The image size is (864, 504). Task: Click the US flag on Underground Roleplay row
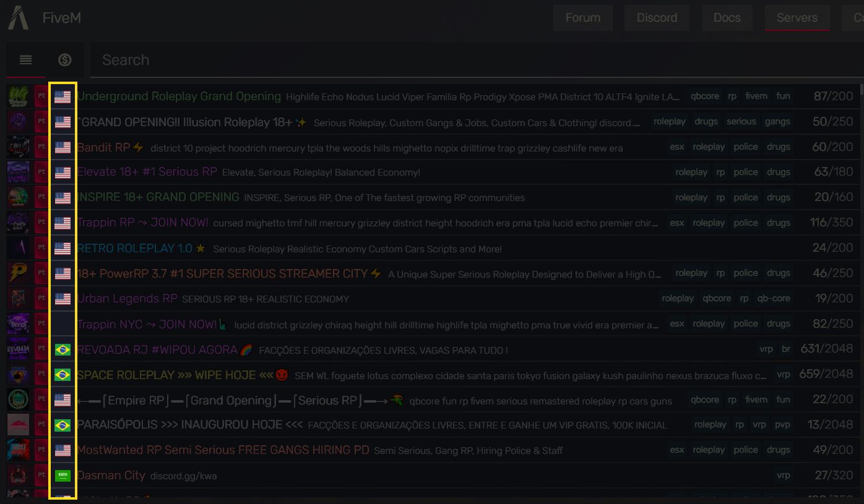[x=63, y=96]
